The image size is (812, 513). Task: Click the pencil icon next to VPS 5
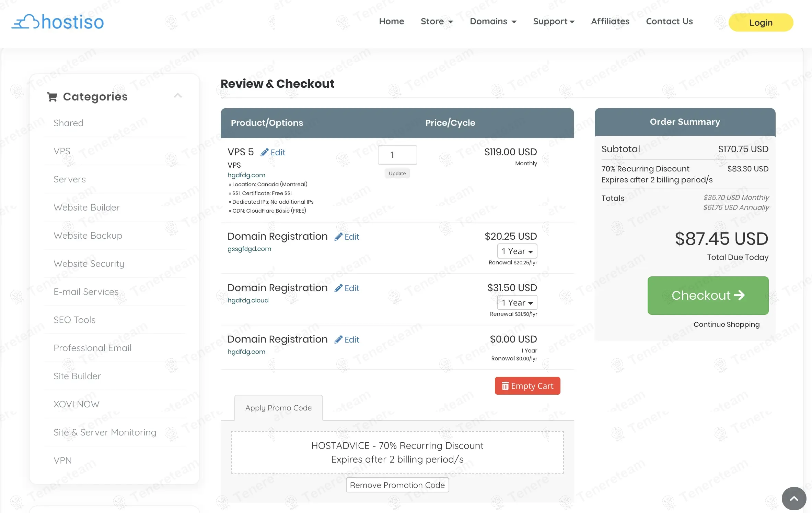coord(264,152)
